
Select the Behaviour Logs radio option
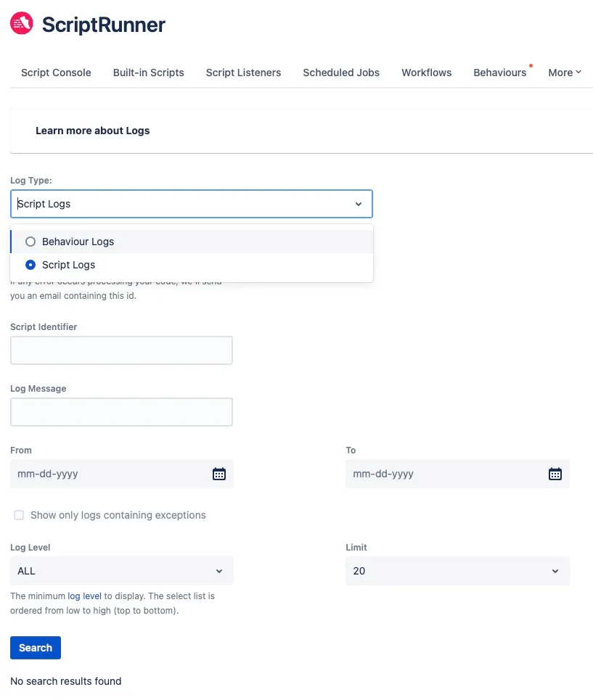(30, 242)
